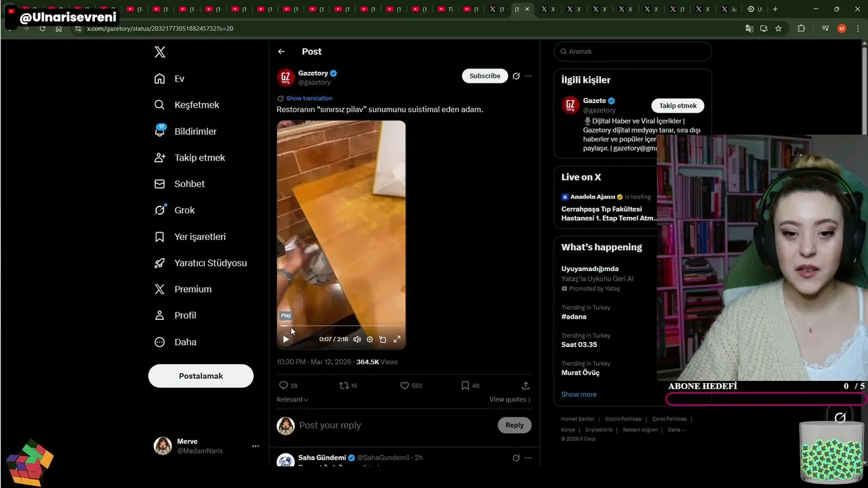This screenshot has width=868, height=488.
Task: Play the video
Action: pyautogui.click(x=285, y=339)
